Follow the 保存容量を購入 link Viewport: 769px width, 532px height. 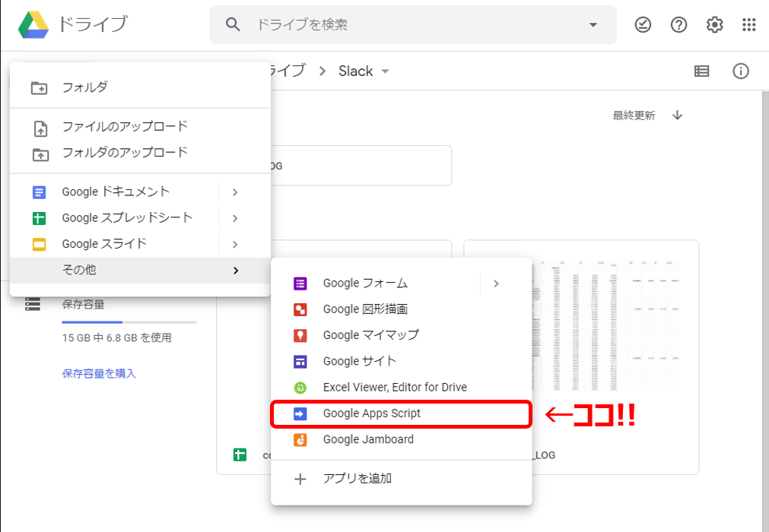click(x=99, y=374)
